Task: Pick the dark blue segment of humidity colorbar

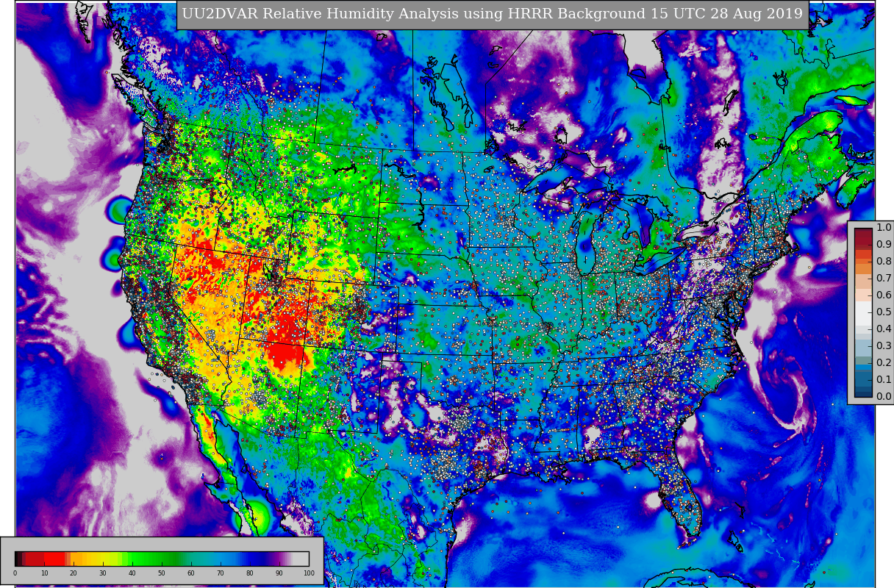Action: (255, 559)
